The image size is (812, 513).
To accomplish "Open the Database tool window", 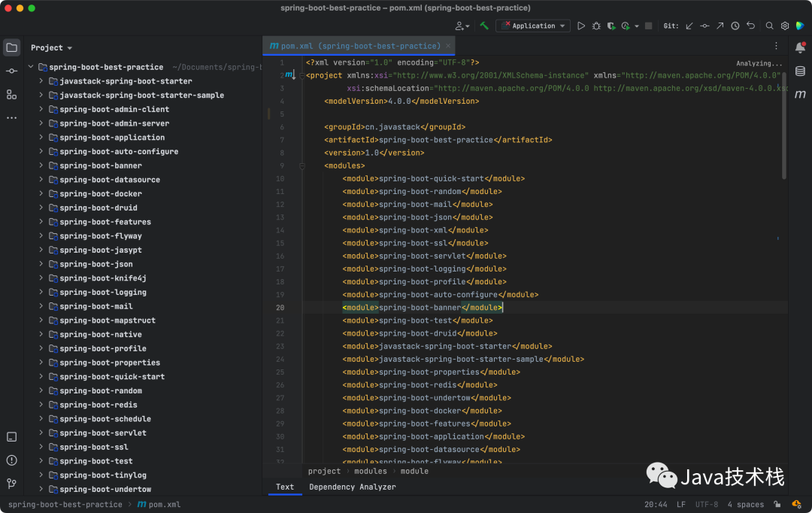I will click(x=800, y=71).
